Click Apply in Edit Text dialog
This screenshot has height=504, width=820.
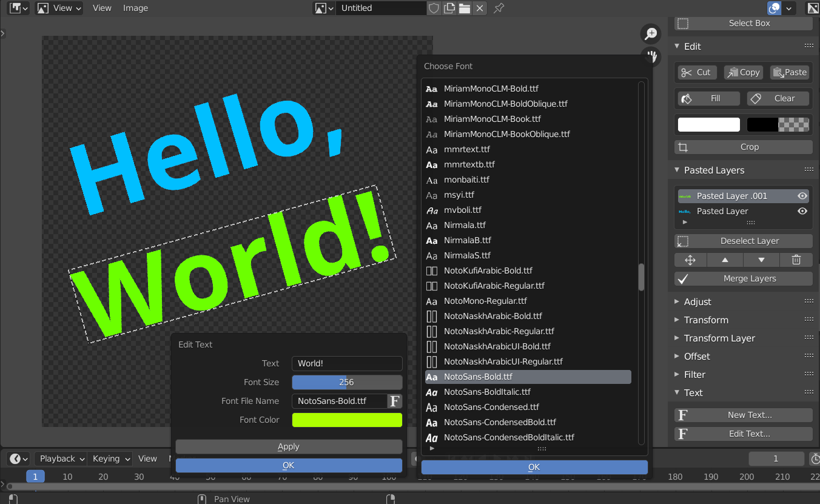point(289,446)
